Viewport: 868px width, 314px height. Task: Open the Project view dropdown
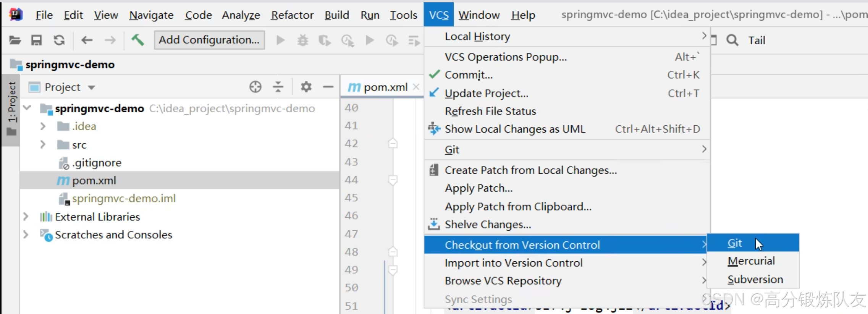[91, 87]
